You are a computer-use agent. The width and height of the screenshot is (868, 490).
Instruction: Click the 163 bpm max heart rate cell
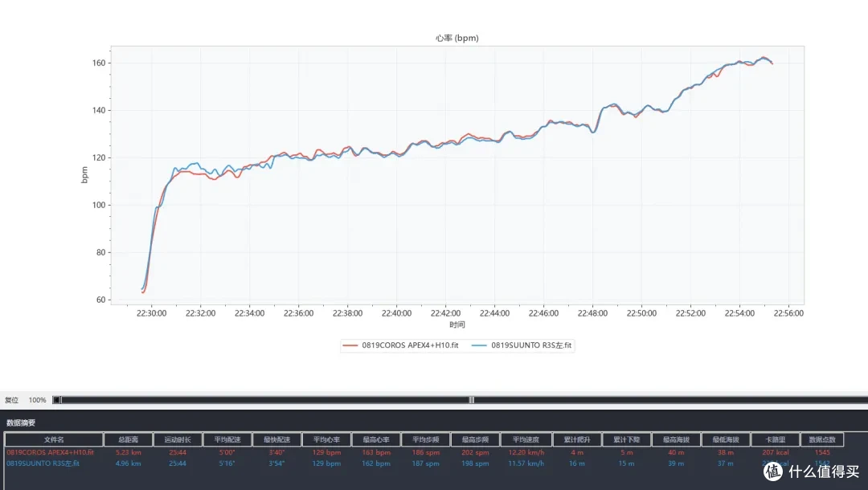pos(376,452)
